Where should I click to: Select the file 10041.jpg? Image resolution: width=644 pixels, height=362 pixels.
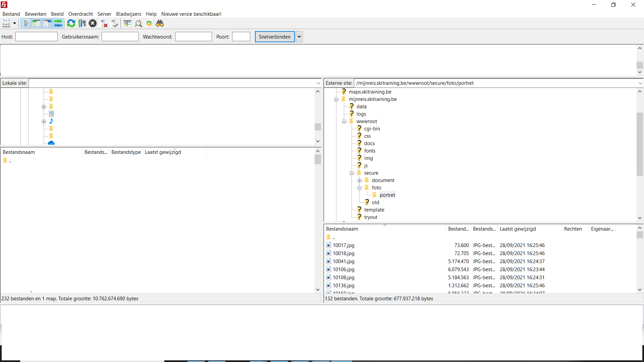(x=343, y=261)
